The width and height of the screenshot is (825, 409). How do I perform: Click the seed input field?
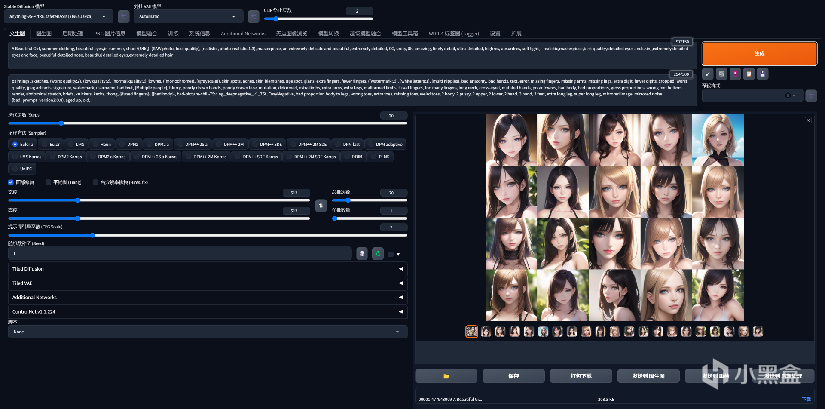coord(180,254)
